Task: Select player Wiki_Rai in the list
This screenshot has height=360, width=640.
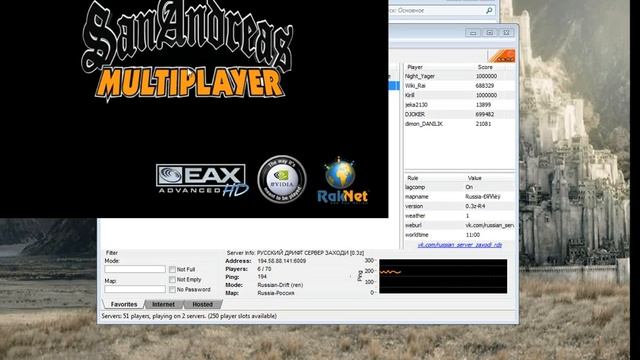Action: [415, 86]
